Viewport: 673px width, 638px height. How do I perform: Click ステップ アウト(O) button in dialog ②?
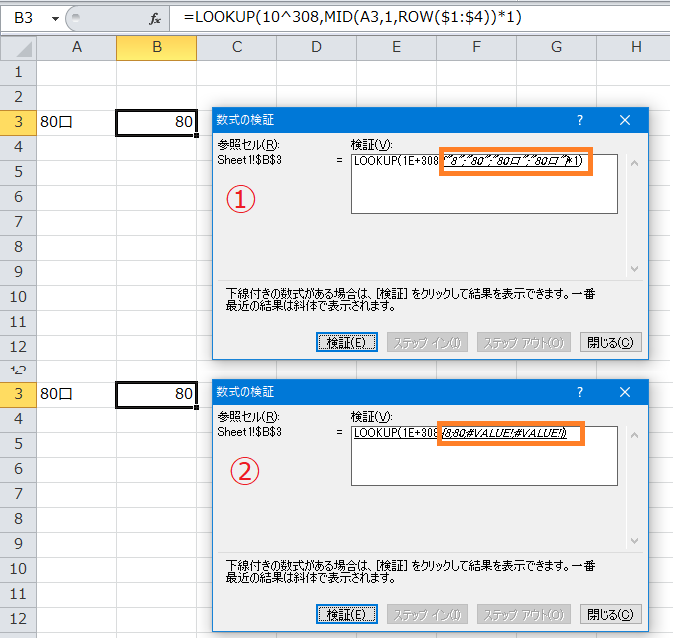524,614
